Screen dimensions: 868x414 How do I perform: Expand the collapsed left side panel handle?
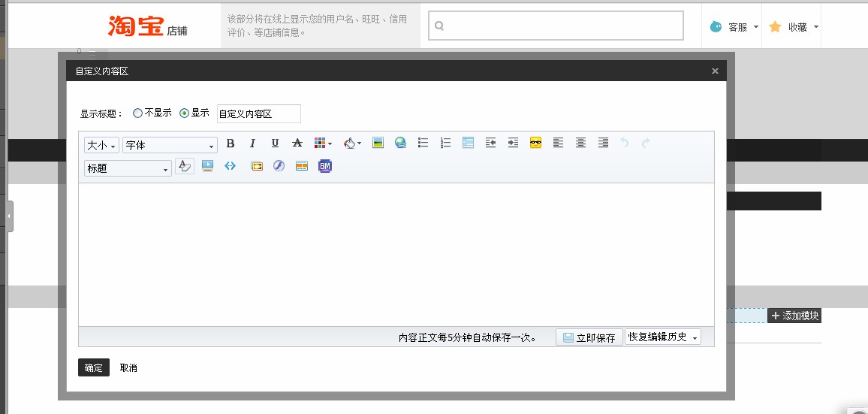tap(10, 216)
